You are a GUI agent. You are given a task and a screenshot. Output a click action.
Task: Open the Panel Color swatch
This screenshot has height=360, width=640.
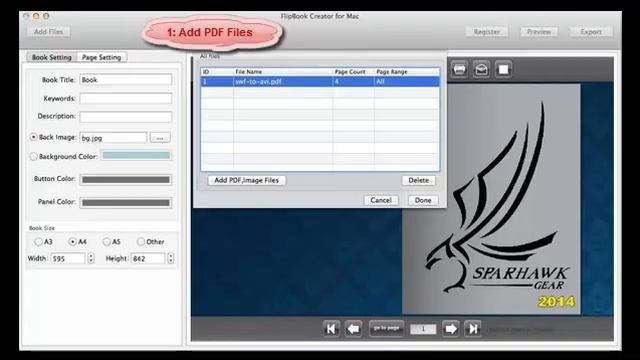coord(126,203)
